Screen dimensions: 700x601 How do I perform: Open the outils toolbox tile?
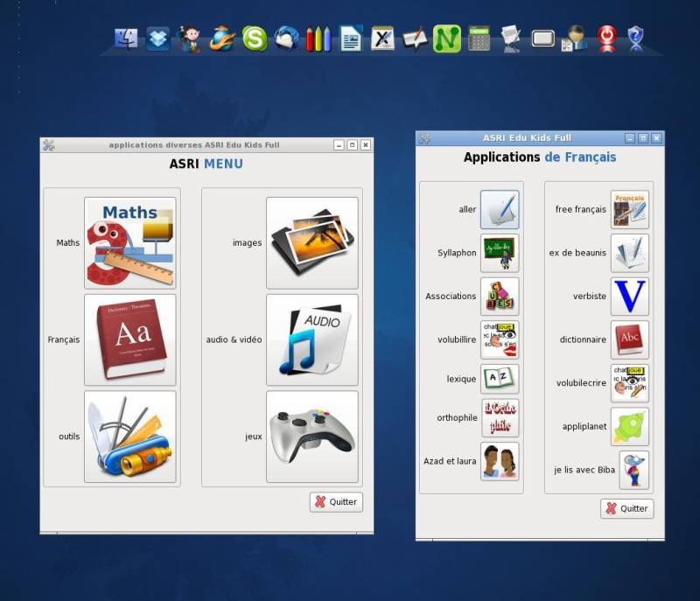(129, 437)
